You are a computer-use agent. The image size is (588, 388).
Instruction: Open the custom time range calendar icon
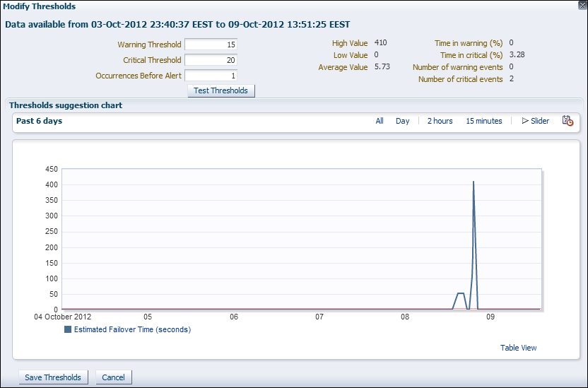tap(568, 121)
